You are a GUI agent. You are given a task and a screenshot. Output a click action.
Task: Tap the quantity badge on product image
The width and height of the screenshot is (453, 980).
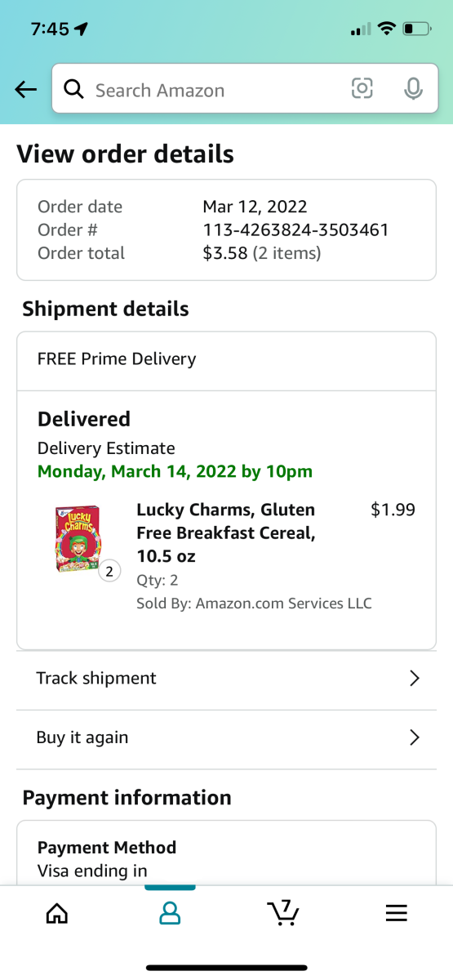pyautogui.click(x=109, y=570)
